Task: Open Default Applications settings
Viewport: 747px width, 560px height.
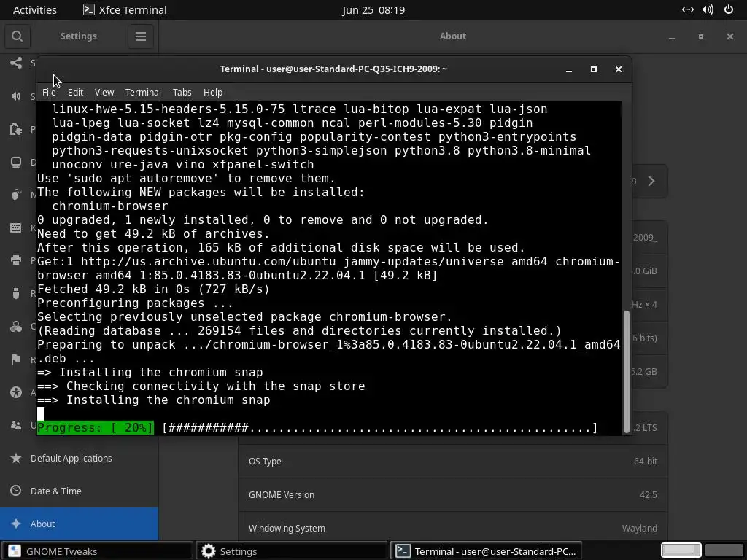Action: 79,458
